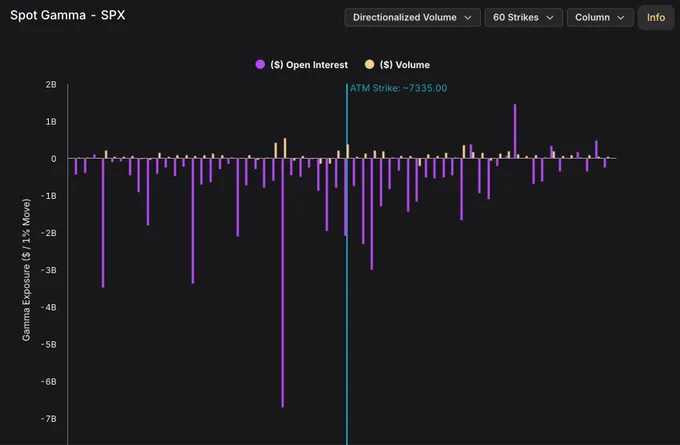680x445 pixels.
Task: Toggle the ($) Open Interest legend series
Action: click(x=302, y=65)
